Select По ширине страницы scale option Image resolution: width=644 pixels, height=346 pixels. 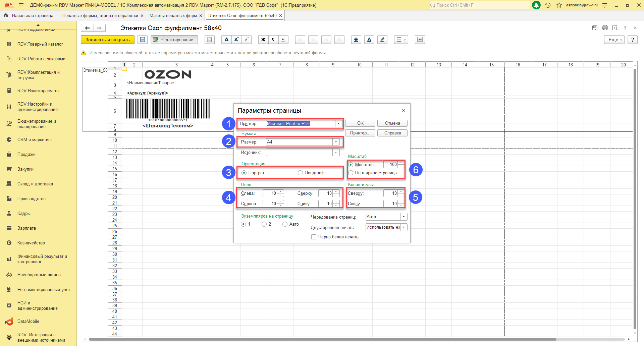[351, 173]
